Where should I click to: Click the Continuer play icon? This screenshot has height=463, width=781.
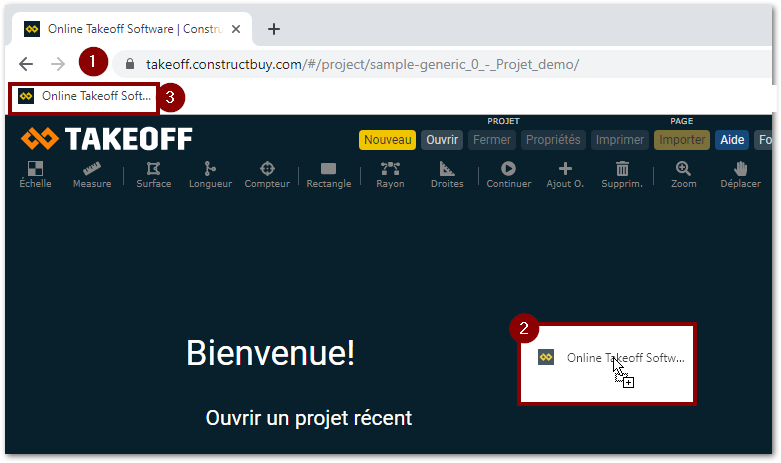[508, 174]
